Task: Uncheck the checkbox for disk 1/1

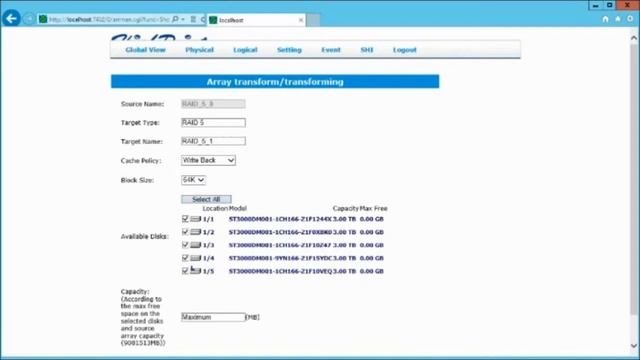Action: click(x=185, y=219)
